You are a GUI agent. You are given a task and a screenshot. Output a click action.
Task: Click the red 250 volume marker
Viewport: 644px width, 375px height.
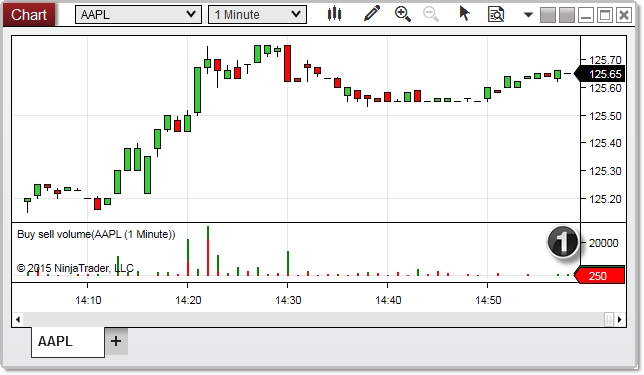pyautogui.click(x=600, y=276)
